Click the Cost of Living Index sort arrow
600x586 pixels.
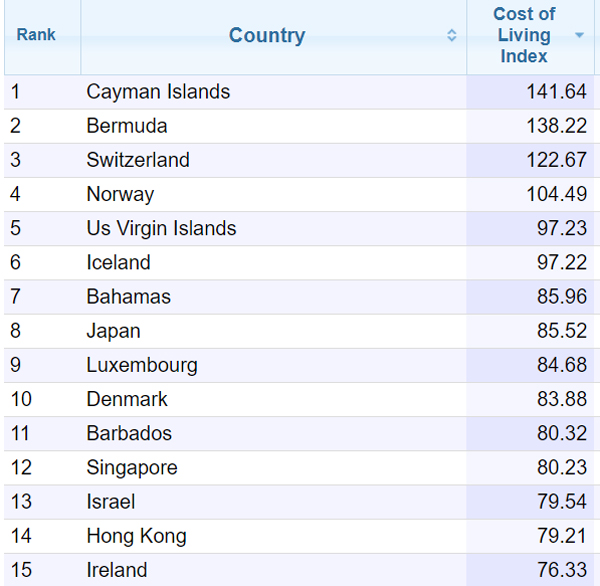[579, 36]
